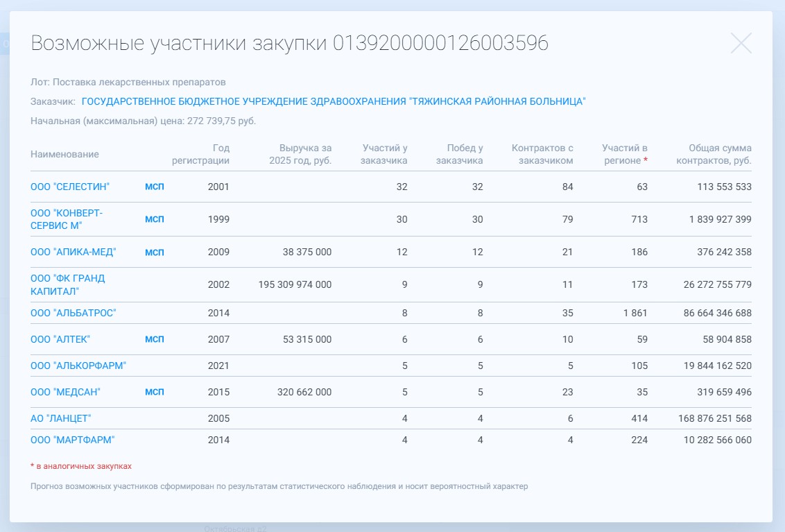Select regional participations value 713

(x=639, y=219)
